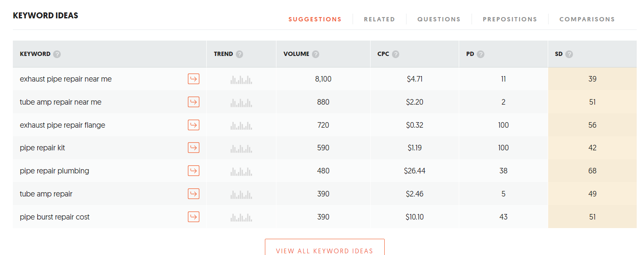Select the Prepositions tab
Screen dimensions: 644x255
(510, 19)
